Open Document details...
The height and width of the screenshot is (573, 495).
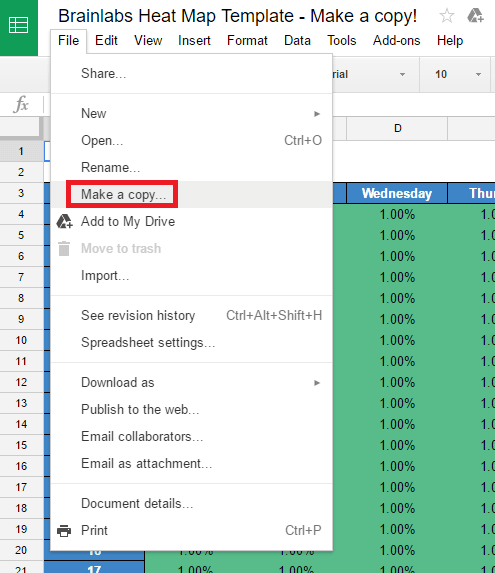pyautogui.click(x=191, y=504)
